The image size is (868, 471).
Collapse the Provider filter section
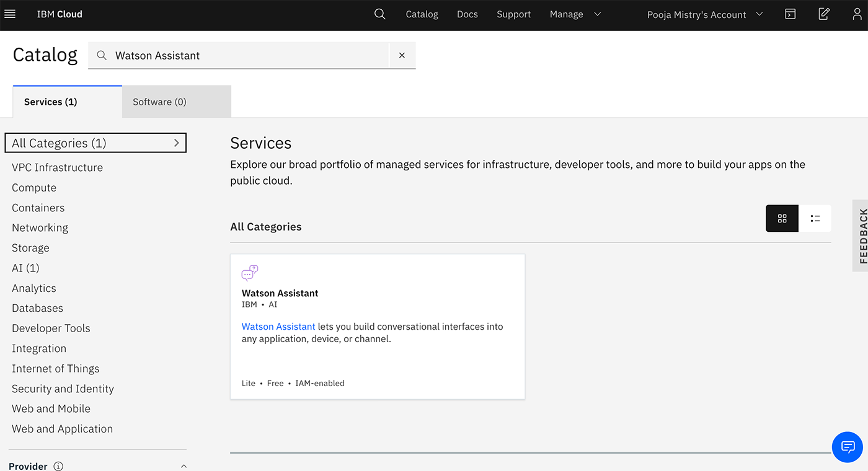click(x=184, y=466)
